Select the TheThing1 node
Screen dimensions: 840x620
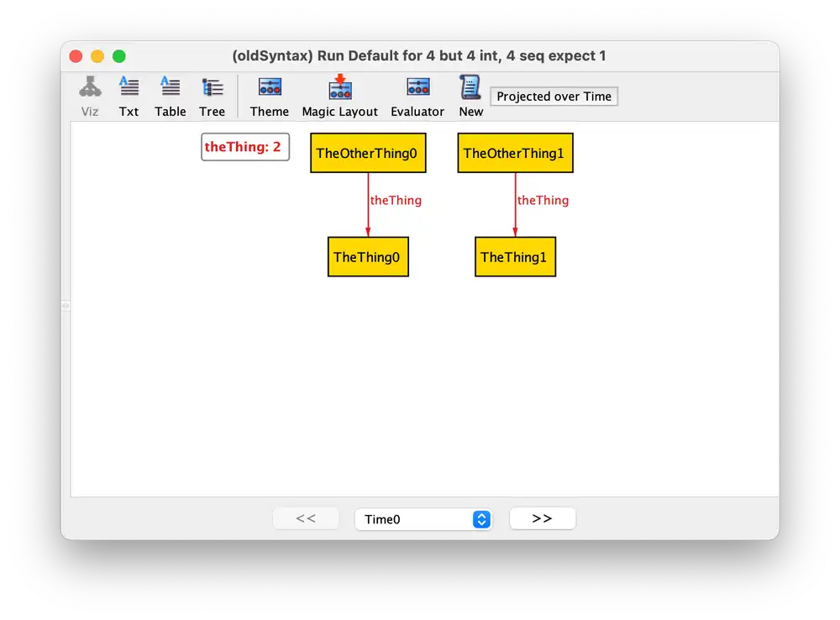pyautogui.click(x=515, y=256)
